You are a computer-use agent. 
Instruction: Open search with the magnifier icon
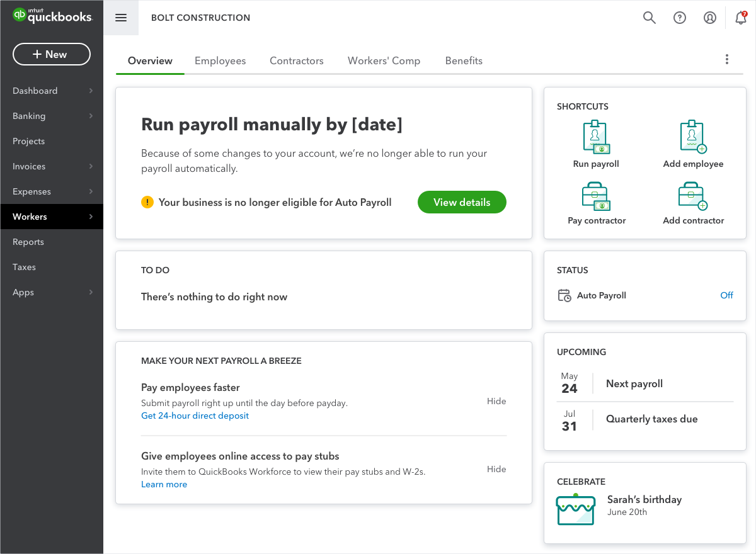point(650,18)
